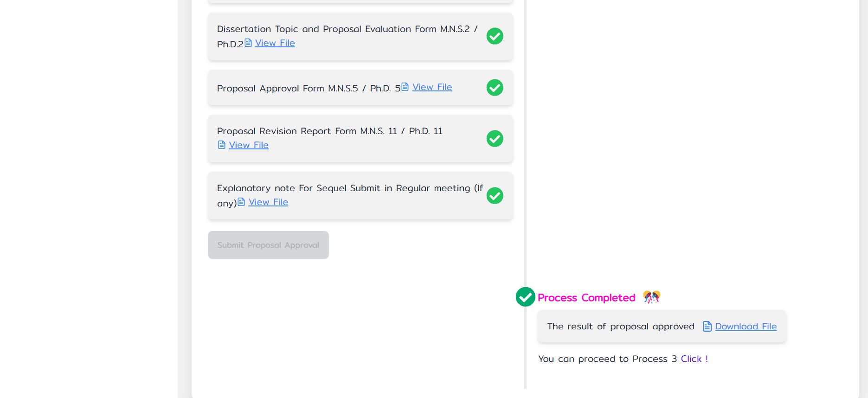868x398 pixels.
Task: Click file icon next to Proposal Approval Form
Action: pos(405,87)
